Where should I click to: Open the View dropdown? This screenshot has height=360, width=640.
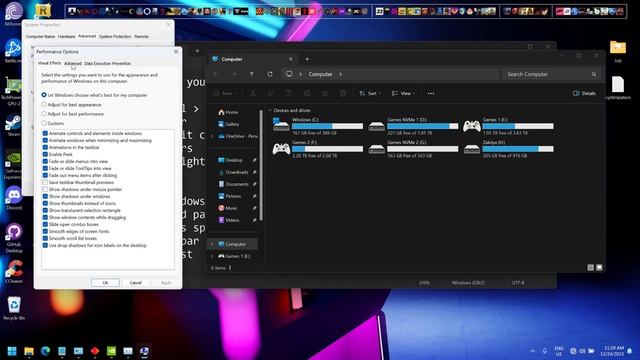403,93
